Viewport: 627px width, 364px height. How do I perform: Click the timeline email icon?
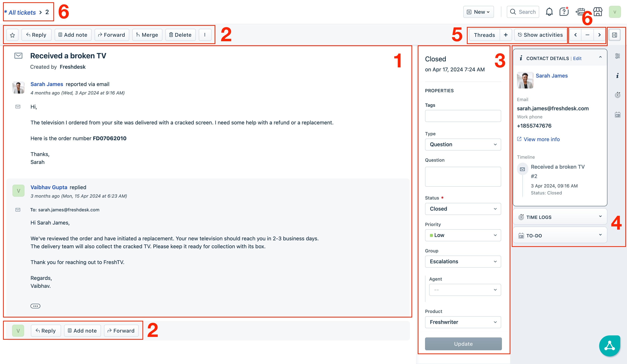click(x=522, y=169)
